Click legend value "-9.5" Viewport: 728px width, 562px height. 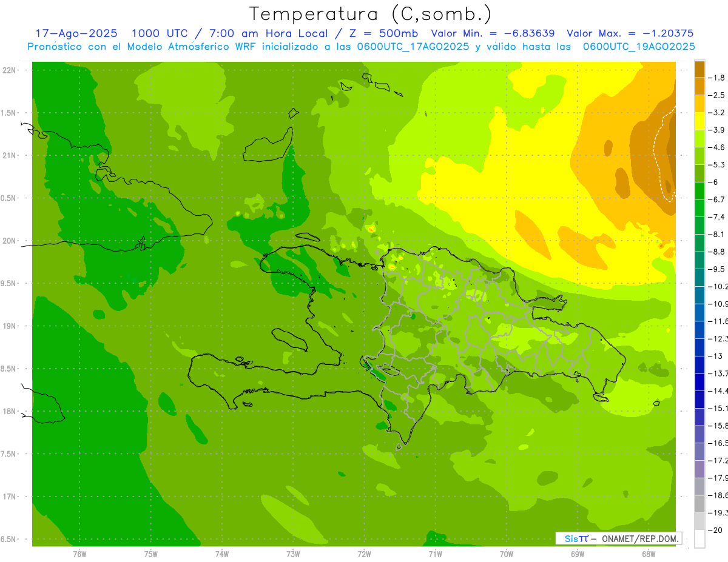click(717, 269)
